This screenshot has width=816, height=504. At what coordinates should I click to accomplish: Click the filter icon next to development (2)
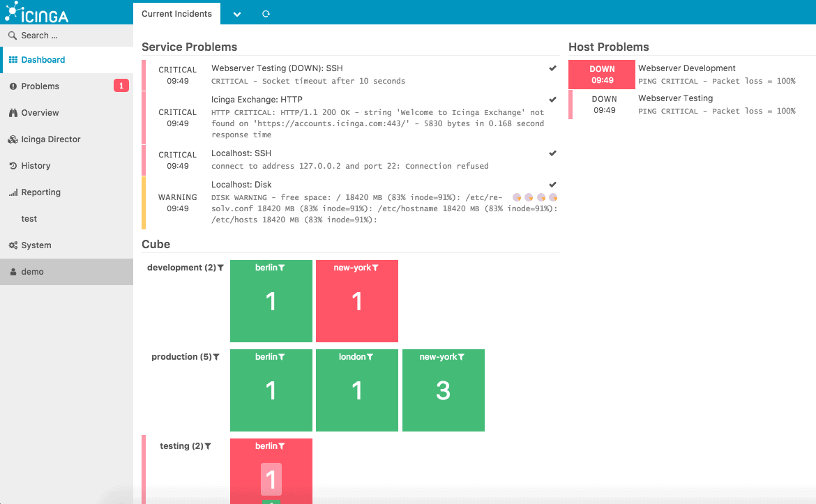click(x=221, y=268)
